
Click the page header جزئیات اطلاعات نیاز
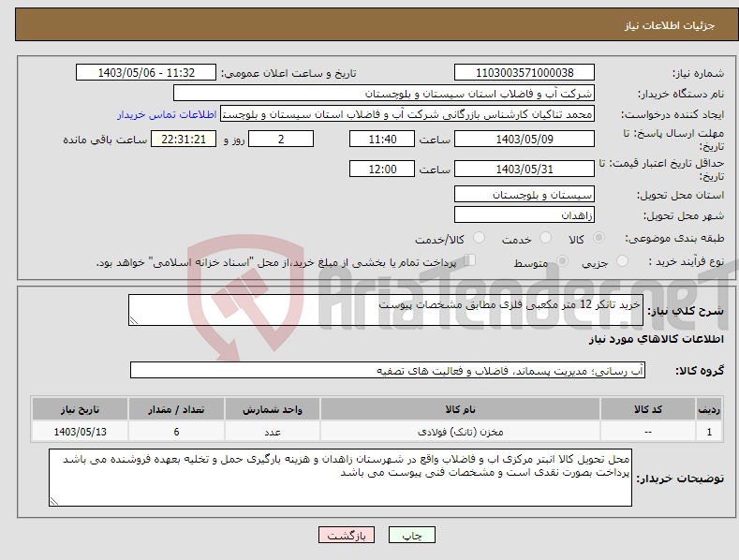(670, 25)
